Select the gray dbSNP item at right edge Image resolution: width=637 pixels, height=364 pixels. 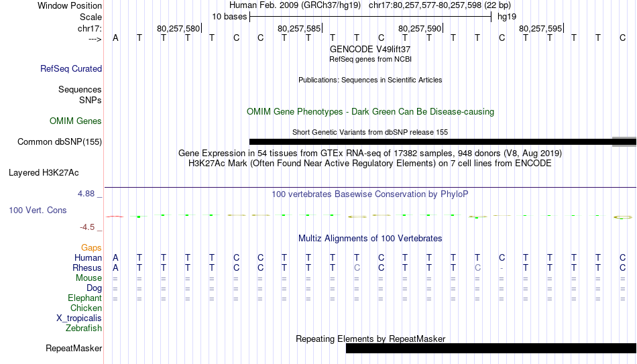pos(624,142)
